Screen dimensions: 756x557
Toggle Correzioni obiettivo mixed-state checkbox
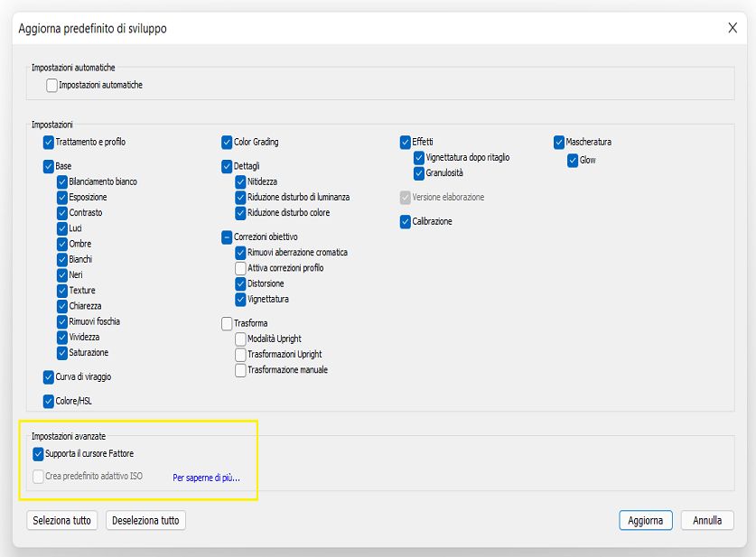click(x=228, y=237)
